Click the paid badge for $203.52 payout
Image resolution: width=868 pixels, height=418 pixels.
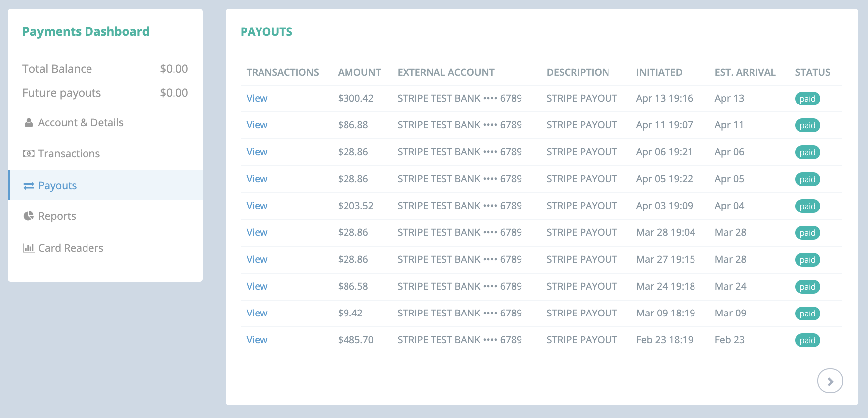[x=807, y=206]
